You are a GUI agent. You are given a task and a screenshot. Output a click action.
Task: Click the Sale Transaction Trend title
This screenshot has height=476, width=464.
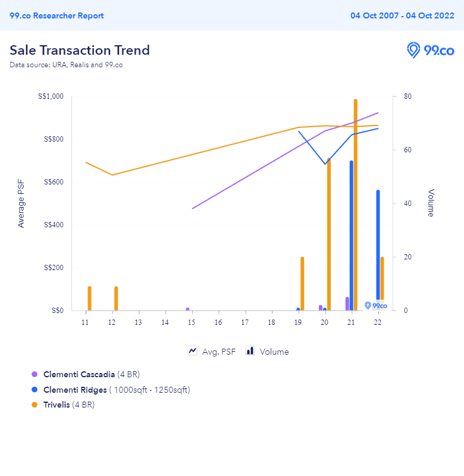click(x=80, y=51)
